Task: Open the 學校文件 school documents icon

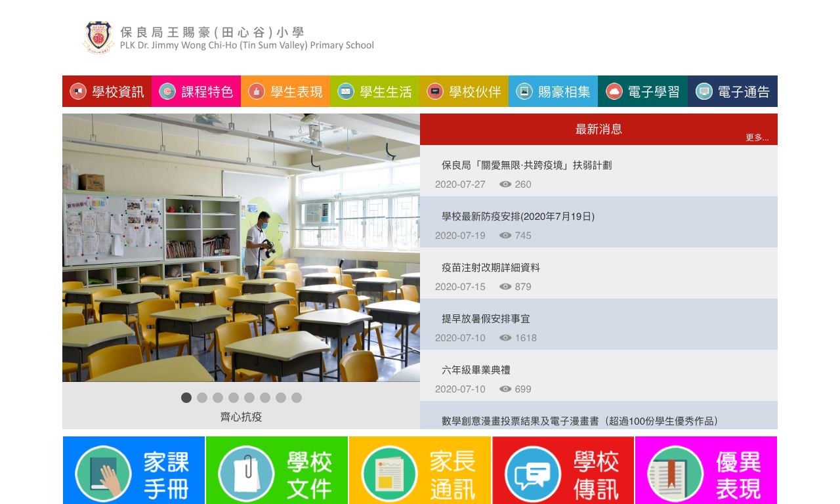Action: click(276, 470)
